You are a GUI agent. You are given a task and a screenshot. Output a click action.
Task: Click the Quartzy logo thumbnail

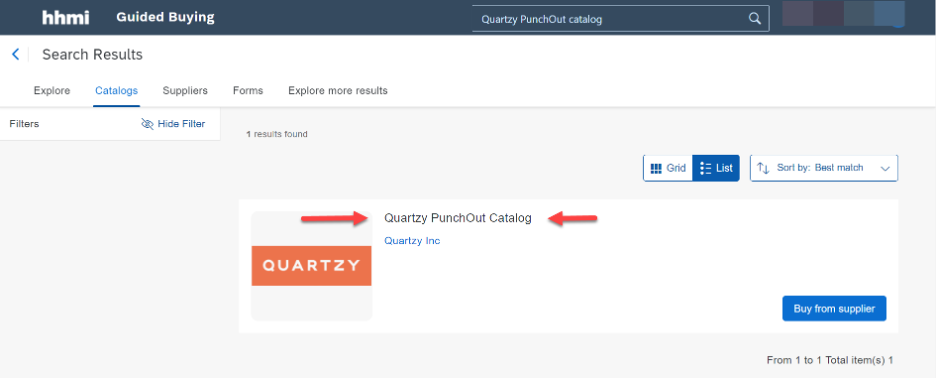[312, 266]
